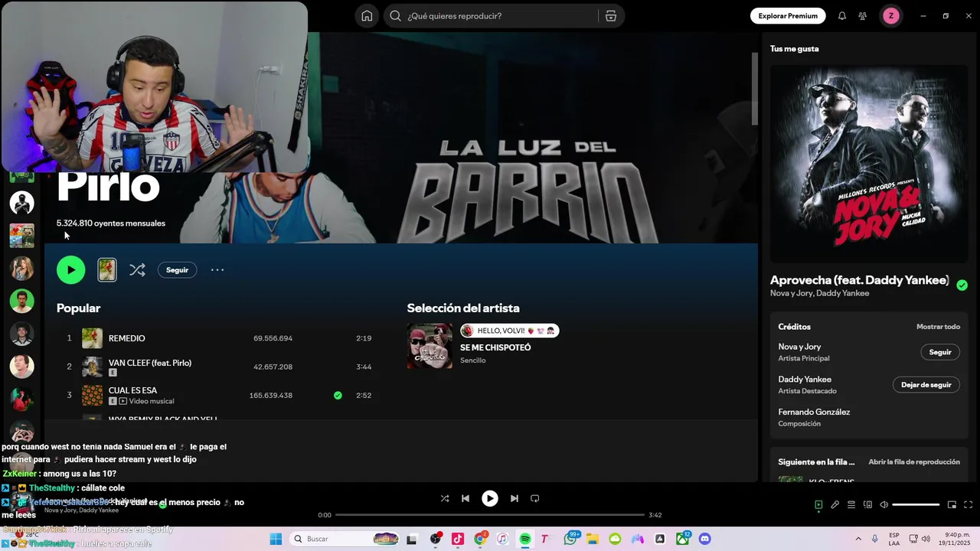Open the queue icon in player bar

click(x=851, y=505)
